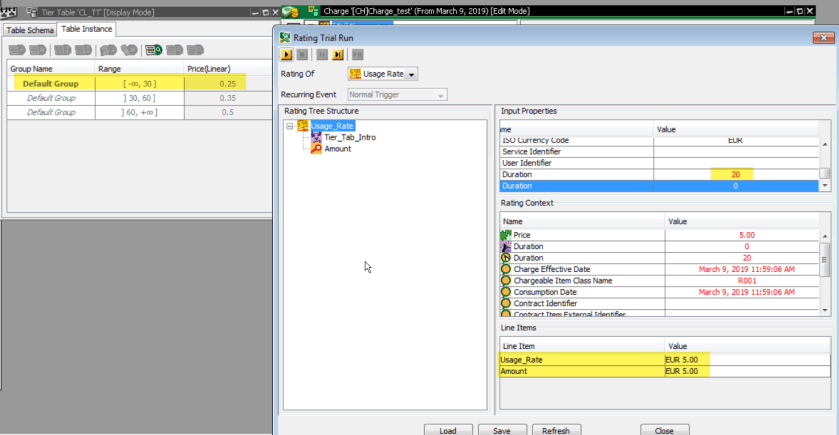Select the Amount node in rating tree
Viewport: 839px width, 435px height.
pos(337,148)
